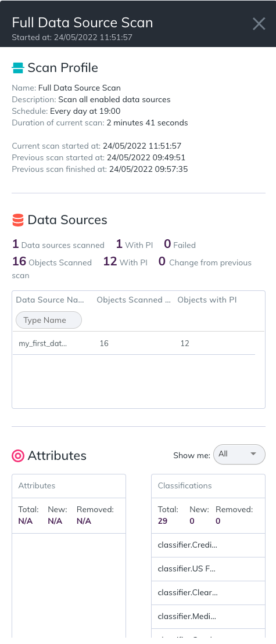
Task: Select the classifier.Credi... classification row
Action: click(x=208, y=545)
